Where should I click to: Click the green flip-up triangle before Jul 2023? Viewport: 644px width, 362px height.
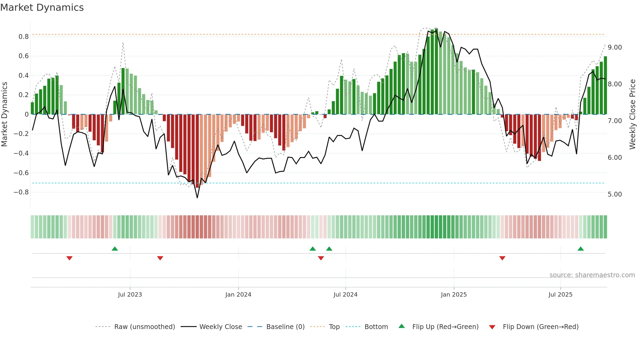115,249
